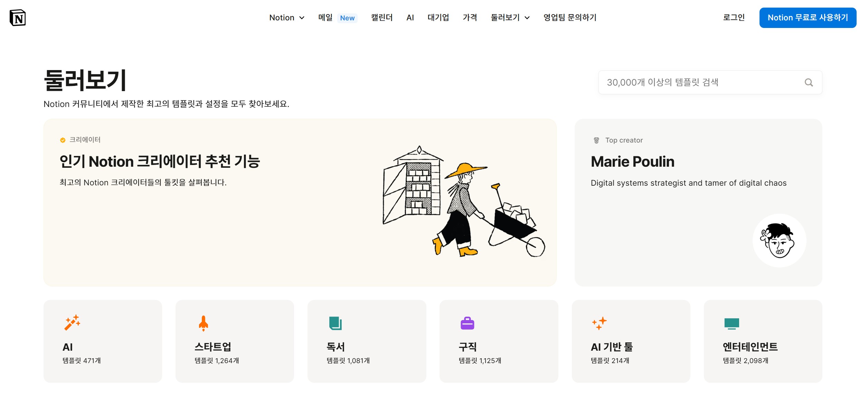This screenshot has width=868, height=409.
Task: Click '템플릿 1,125개' text
Action: pyautogui.click(x=480, y=361)
